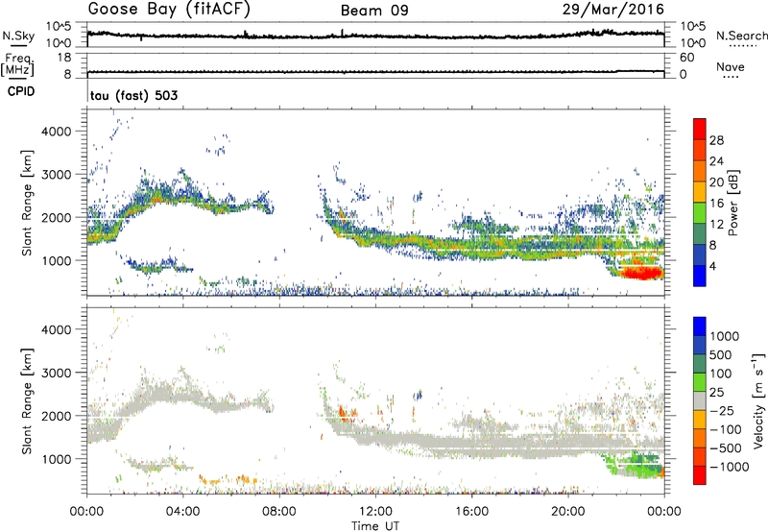Pick the bright blue bottom Power colorbar segment
The height and width of the screenshot is (532, 768).
coord(700,277)
